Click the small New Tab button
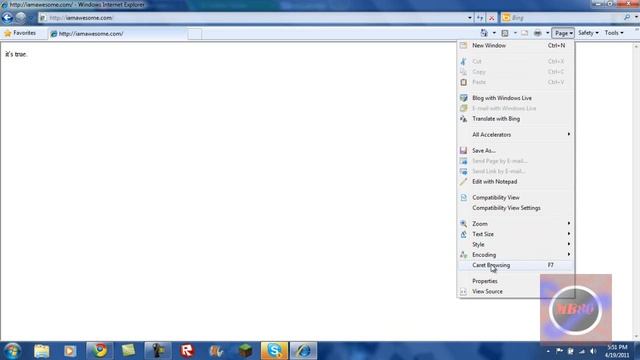This screenshot has width=640, height=360. 195,34
